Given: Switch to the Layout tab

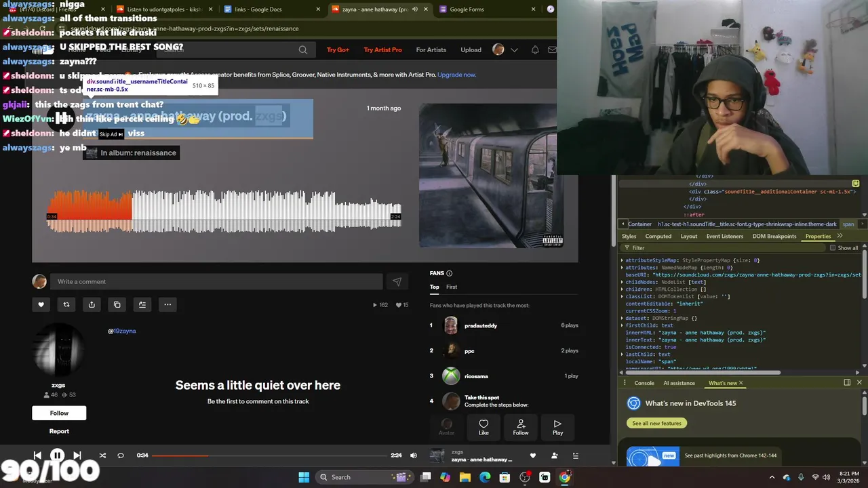Looking at the screenshot, I should pyautogui.click(x=689, y=237).
